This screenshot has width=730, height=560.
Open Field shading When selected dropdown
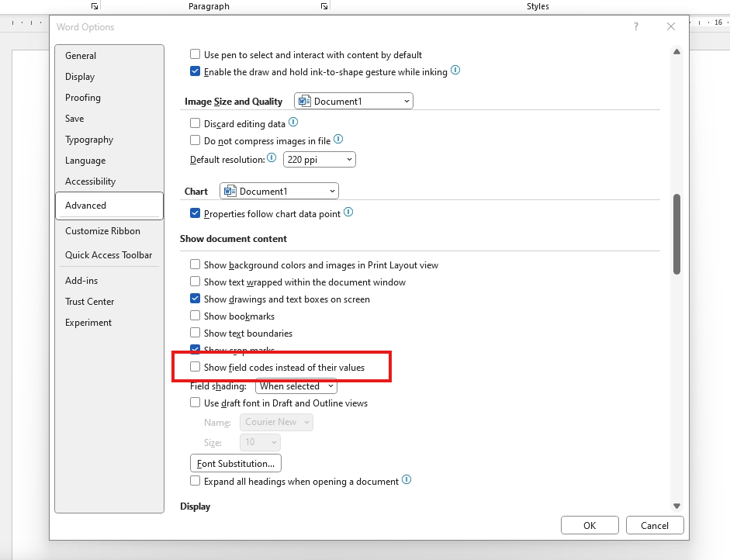pos(296,386)
